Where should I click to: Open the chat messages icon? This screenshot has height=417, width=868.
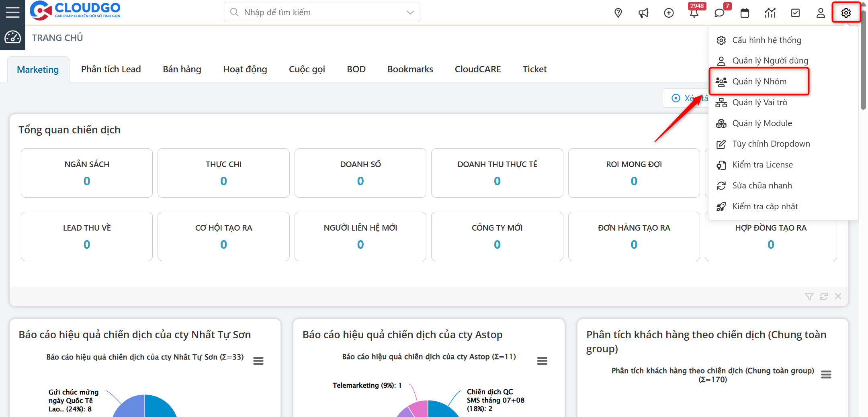(x=719, y=13)
